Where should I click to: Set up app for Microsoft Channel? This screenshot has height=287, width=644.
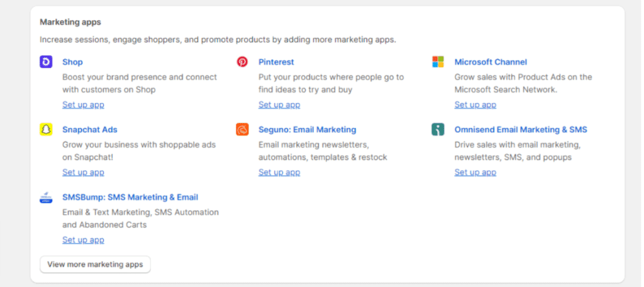(475, 104)
